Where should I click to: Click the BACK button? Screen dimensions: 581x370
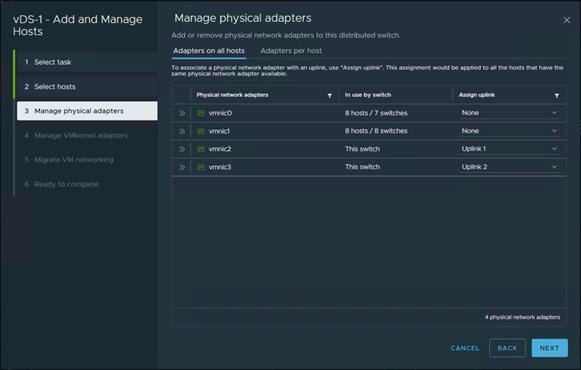(507, 348)
